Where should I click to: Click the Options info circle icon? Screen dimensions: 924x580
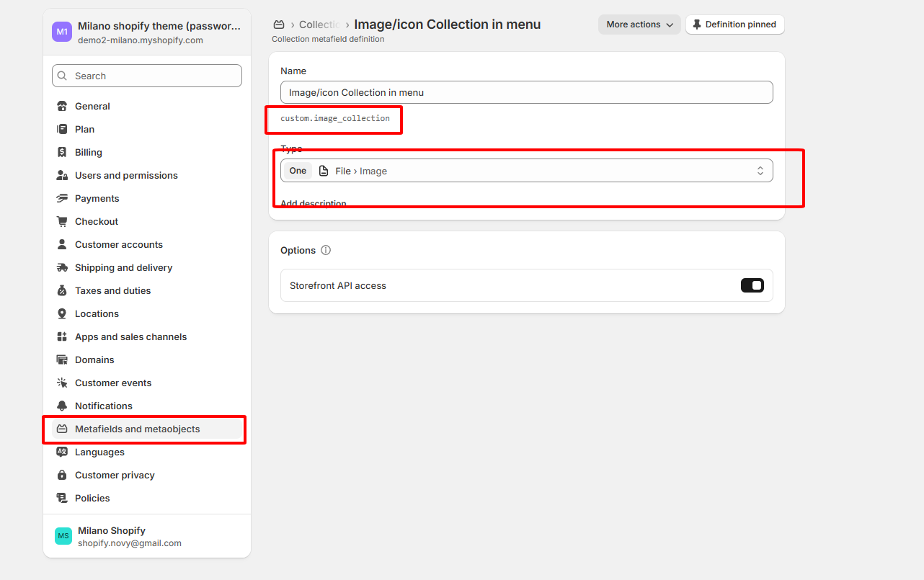tap(326, 250)
